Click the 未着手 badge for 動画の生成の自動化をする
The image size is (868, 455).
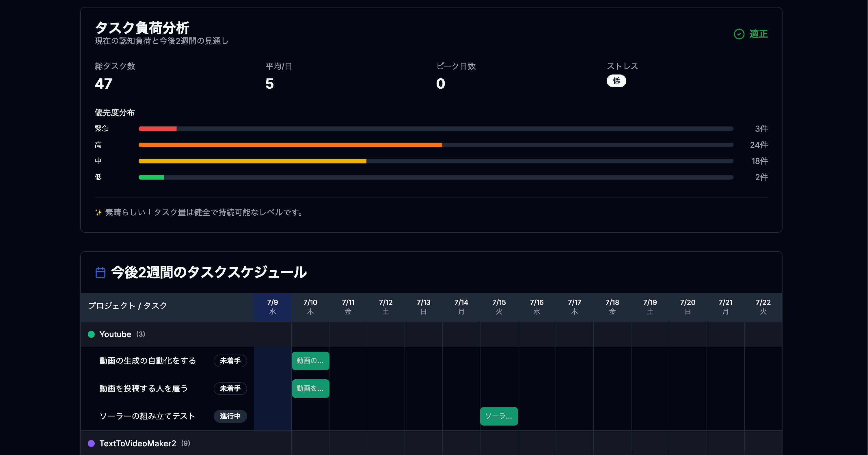point(230,361)
